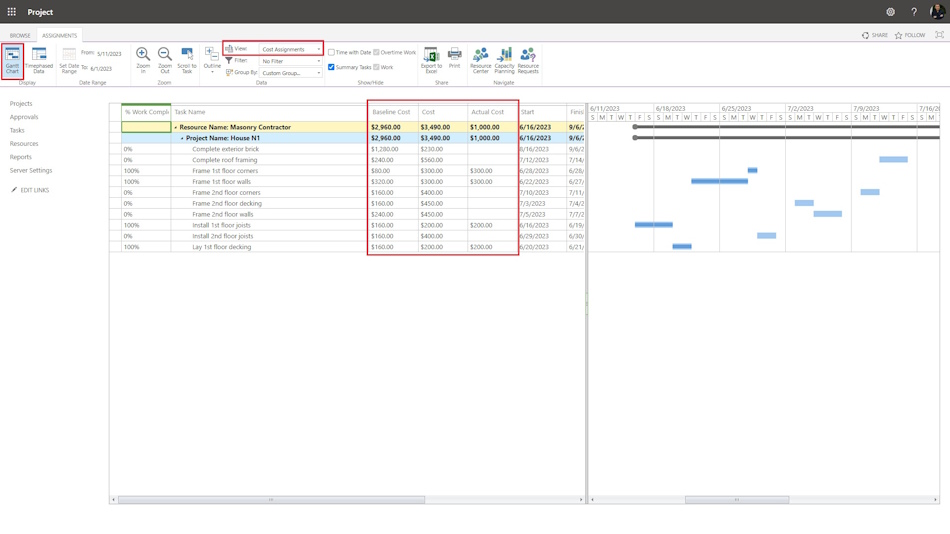Toggle Overtime Work checkbox
Screen dimensions: 950x534
coord(376,52)
